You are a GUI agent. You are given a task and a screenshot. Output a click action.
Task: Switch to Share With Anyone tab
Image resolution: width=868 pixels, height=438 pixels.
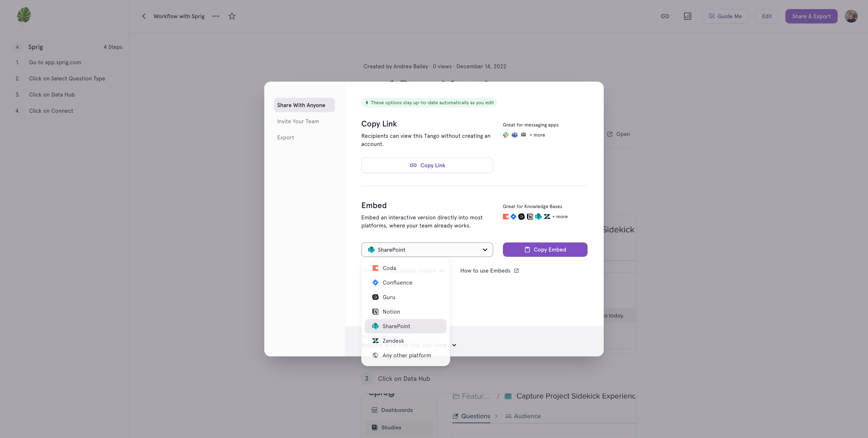pos(304,105)
